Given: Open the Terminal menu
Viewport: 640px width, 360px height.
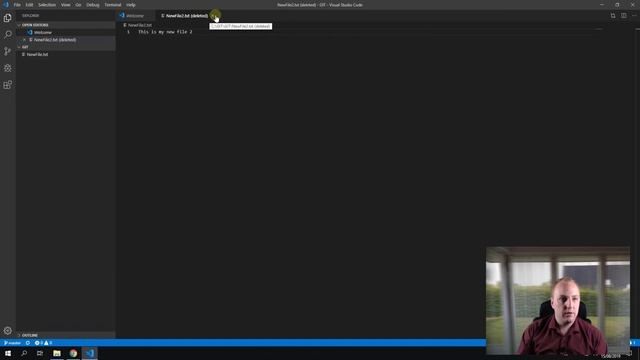Looking at the screenshot, I should (x=113, y=5).
